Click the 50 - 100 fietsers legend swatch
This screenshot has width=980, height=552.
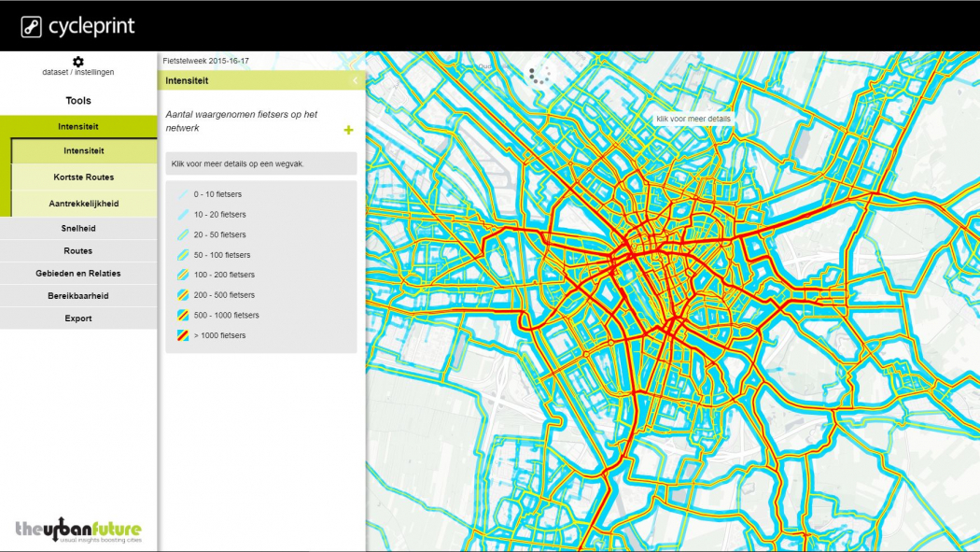pos(183,255)
